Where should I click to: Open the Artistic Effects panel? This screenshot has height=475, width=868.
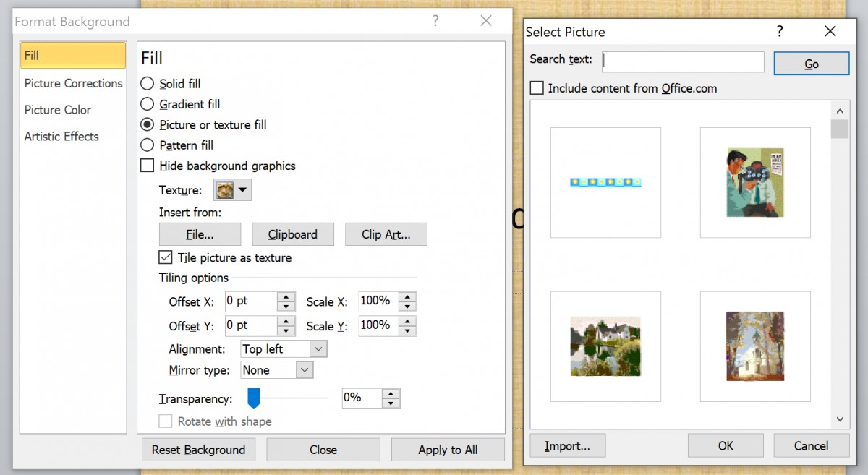click(x=61, y=136)
